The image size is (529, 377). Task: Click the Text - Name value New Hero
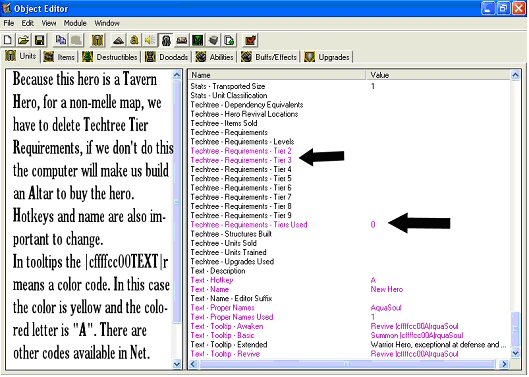pyautogui.click(x=387, y=289)
